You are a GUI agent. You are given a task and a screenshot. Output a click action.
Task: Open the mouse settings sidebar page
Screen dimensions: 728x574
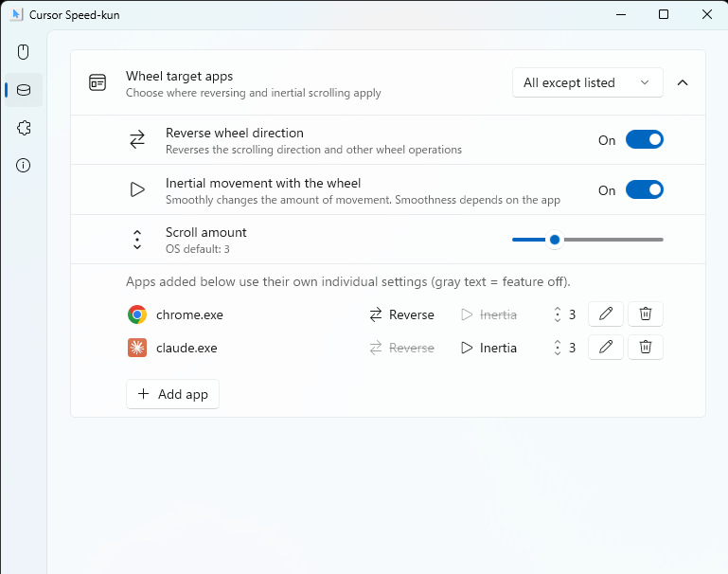24,51
